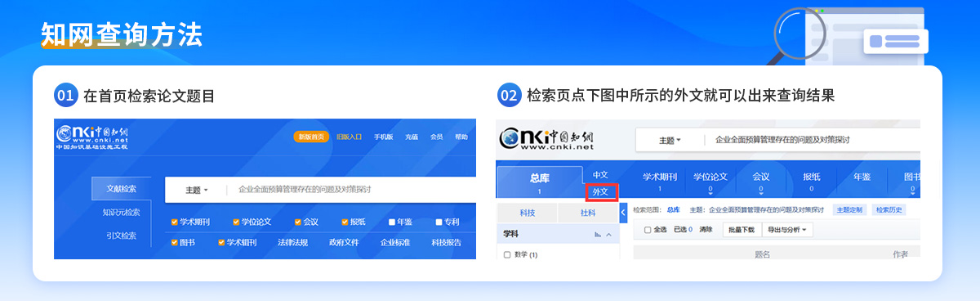Image resolution: width=980 pixels, height=301 pixels.
Task: Click the 题名 column header
Action: tap(762, 254)
